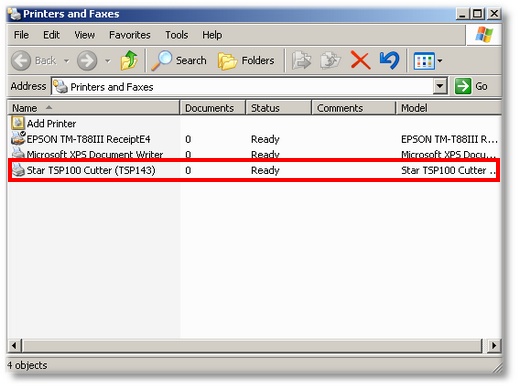
Task: Click the Forward arrow toolbar icon
Action: [87, 61]
